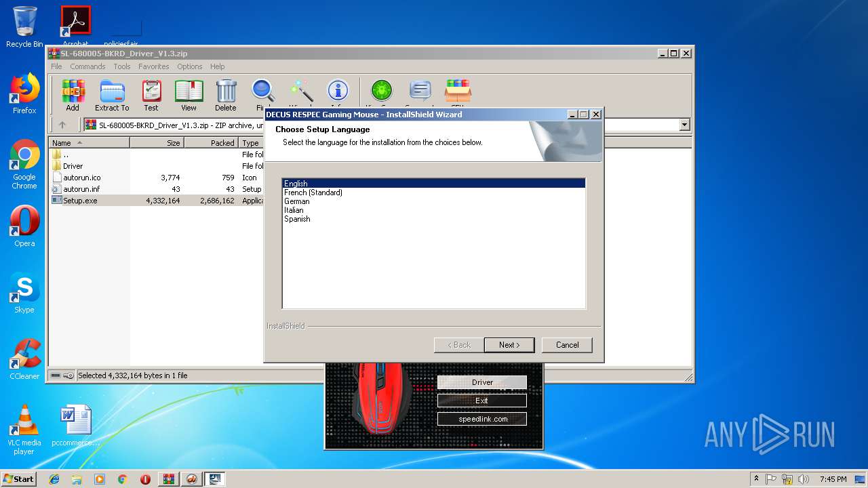The height and width of the screenshot is (488, 868).
Task: Click Next in InstallShield Wizard
Action: coord(509,345)
